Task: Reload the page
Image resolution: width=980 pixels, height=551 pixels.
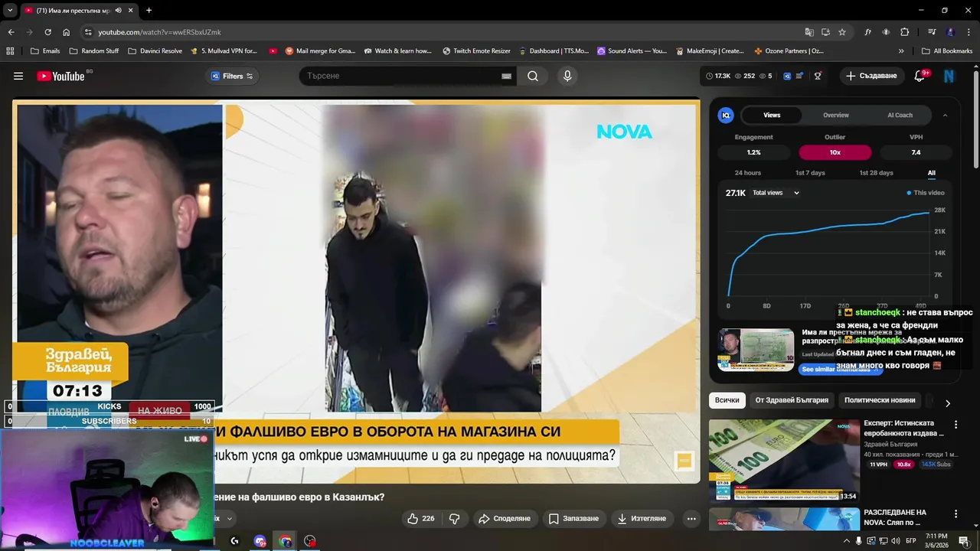Action: click(x=47, y=32)
